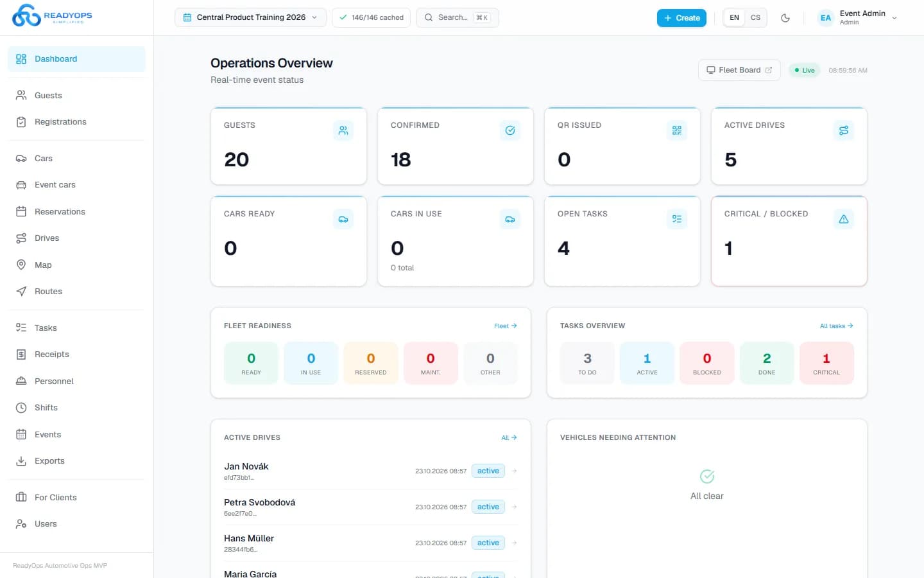The image size is (924, 578).
Task: Open the Fleet link in Fleet Readiness
Action: pyautogui.click(x=506, y=326)
